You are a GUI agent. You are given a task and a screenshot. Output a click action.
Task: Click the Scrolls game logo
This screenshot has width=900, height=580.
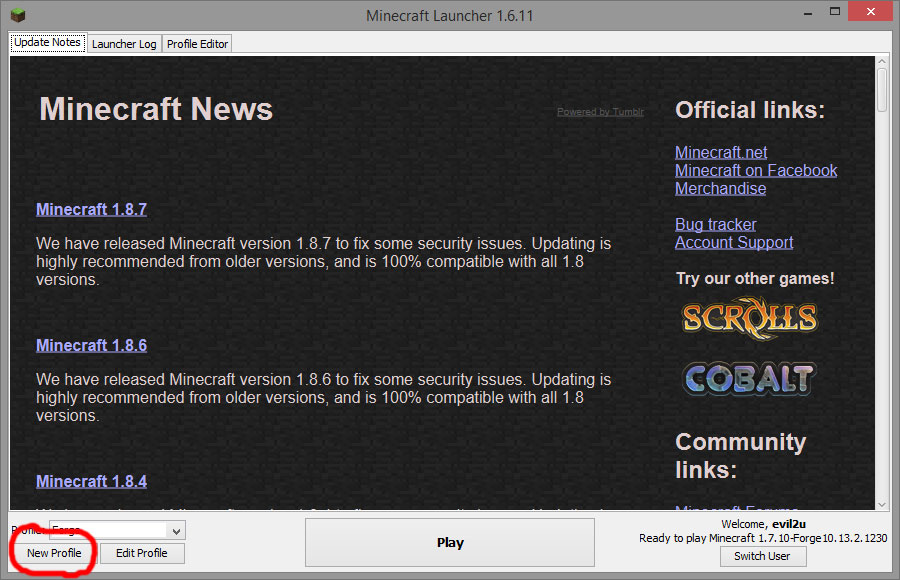[x=749, y=318]
